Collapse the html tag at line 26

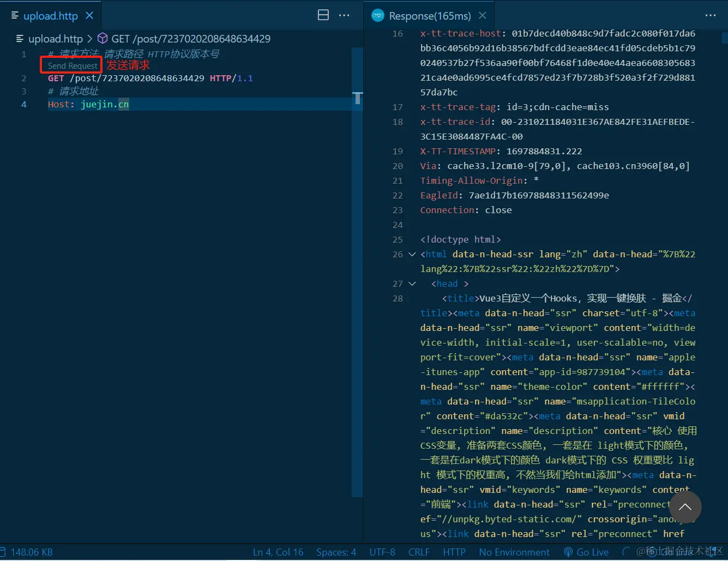pos(412,254)
